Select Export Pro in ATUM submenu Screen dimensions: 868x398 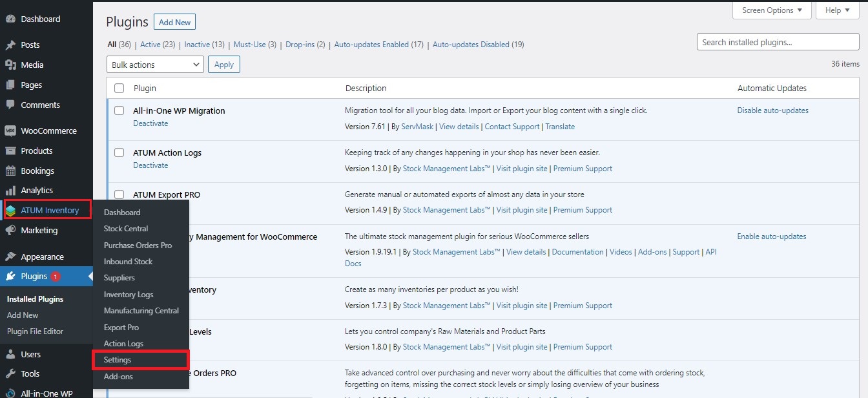121,328
